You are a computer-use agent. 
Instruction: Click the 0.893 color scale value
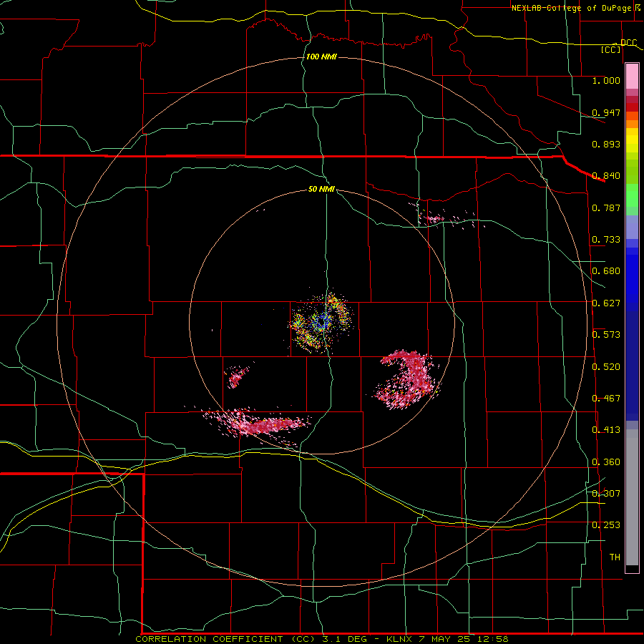[606, 144]
